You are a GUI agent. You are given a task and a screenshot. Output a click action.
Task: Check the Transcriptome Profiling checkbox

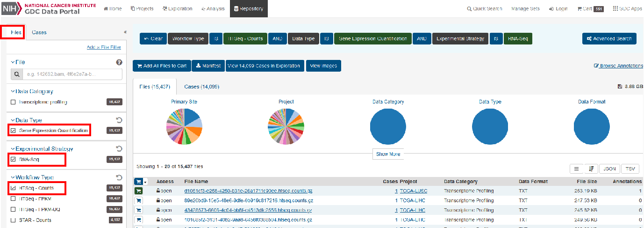coord(13,102)
